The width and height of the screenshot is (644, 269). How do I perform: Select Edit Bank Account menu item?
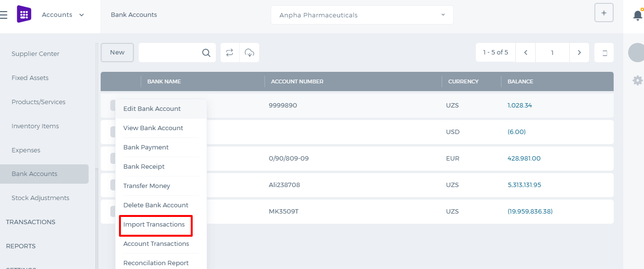click(x=152, y=109)
